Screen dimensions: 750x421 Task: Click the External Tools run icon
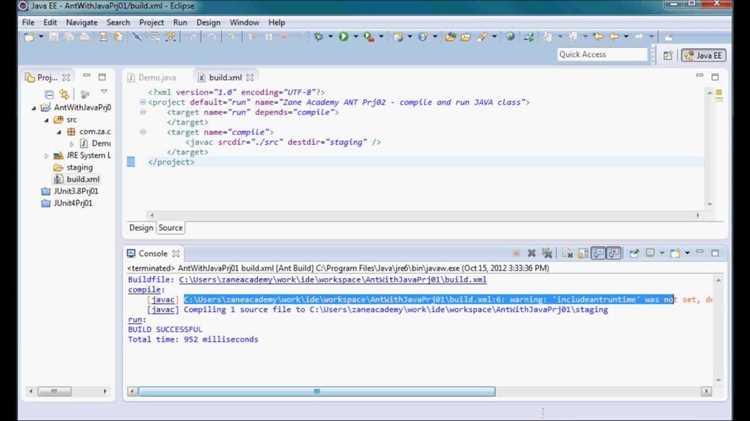click(x=369, y=36)
